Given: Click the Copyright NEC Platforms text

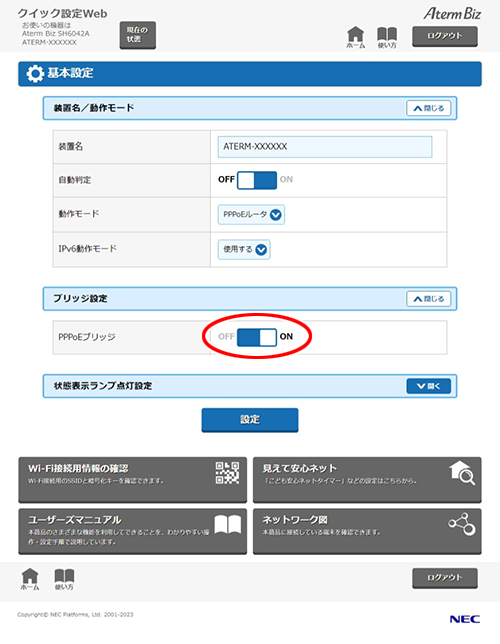Looking at the screenshot, I should (75, 615).
